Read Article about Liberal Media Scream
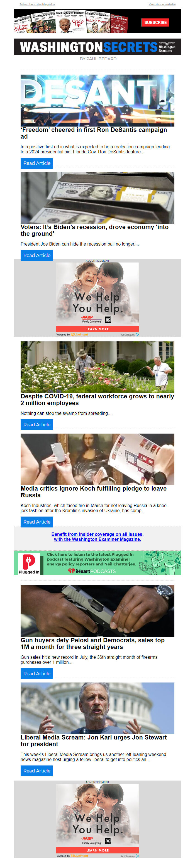The height and width of the screenshot is (868, 195). pos(37,771)
